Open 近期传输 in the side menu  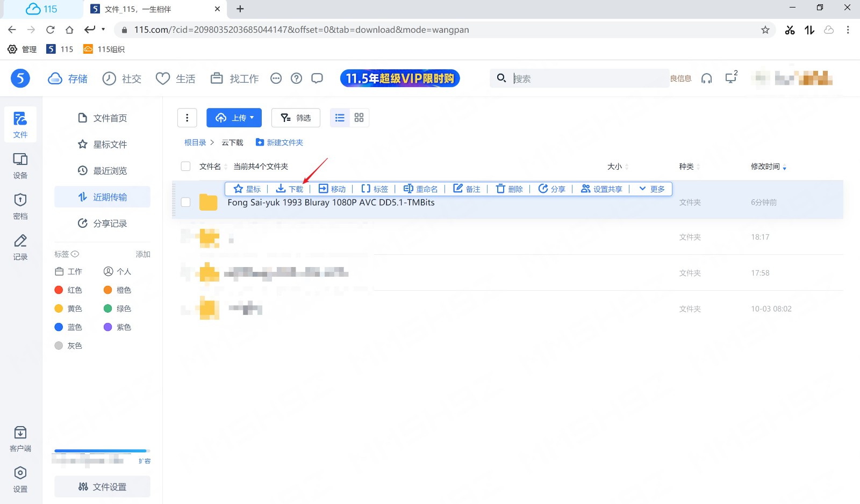102,197
